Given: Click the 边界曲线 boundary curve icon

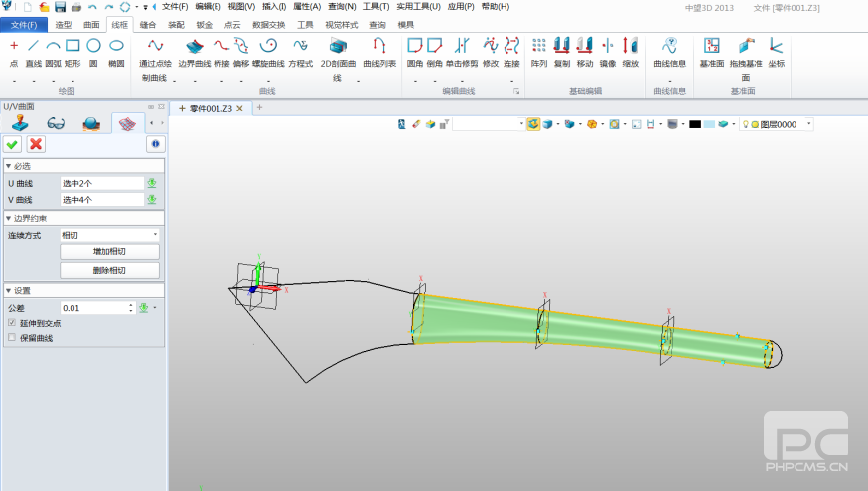Looking at the screenshot, I should tap(195, 47).
